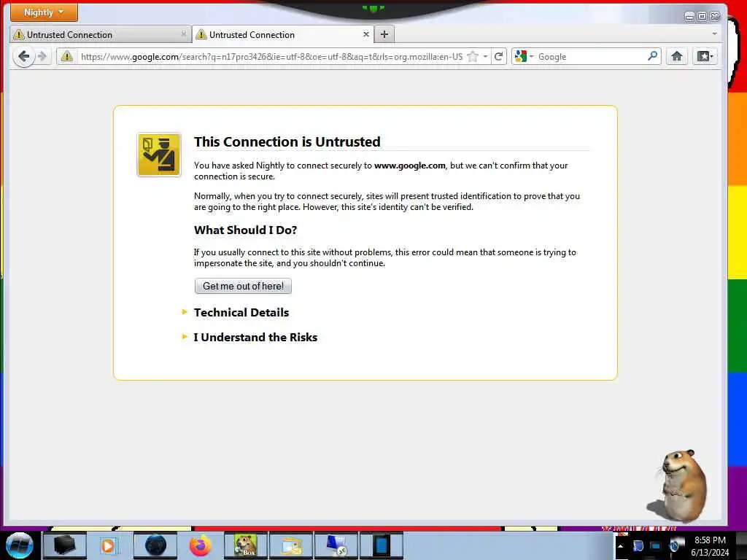Open the Windows Start orb
This screenshot has height=560, width=747.
[x=19, y=545]
